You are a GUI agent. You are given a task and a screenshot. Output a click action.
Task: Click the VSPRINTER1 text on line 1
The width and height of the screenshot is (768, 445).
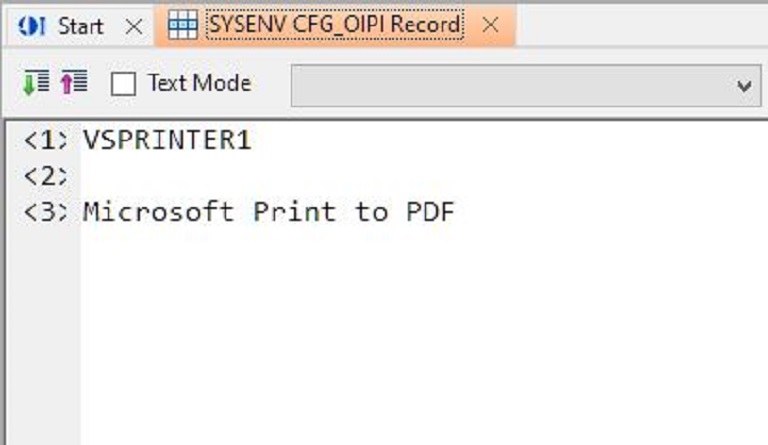(167, 140)
